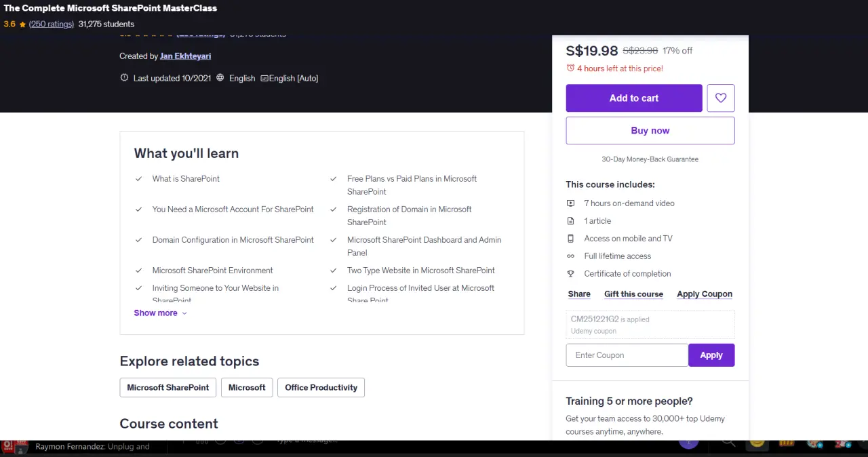Screen dimensions: 868x457
Task: Click the checkmark beside Microsoft SharePoint Dashboard and Admin
Action: tap(334, 240)
